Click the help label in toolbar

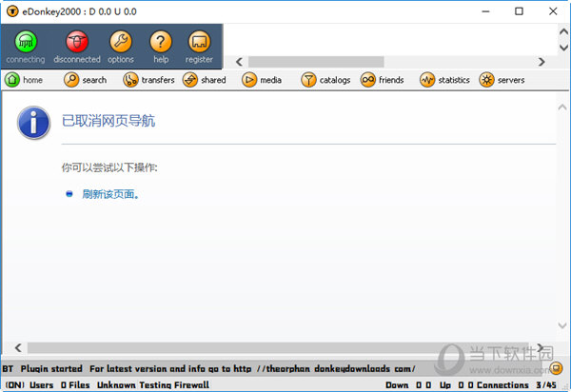161,59
